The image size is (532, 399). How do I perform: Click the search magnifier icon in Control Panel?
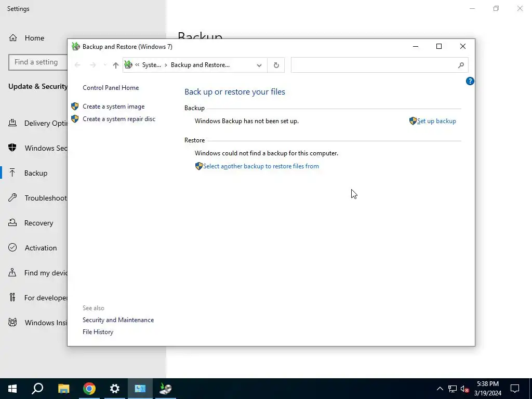tap(461, 65)
